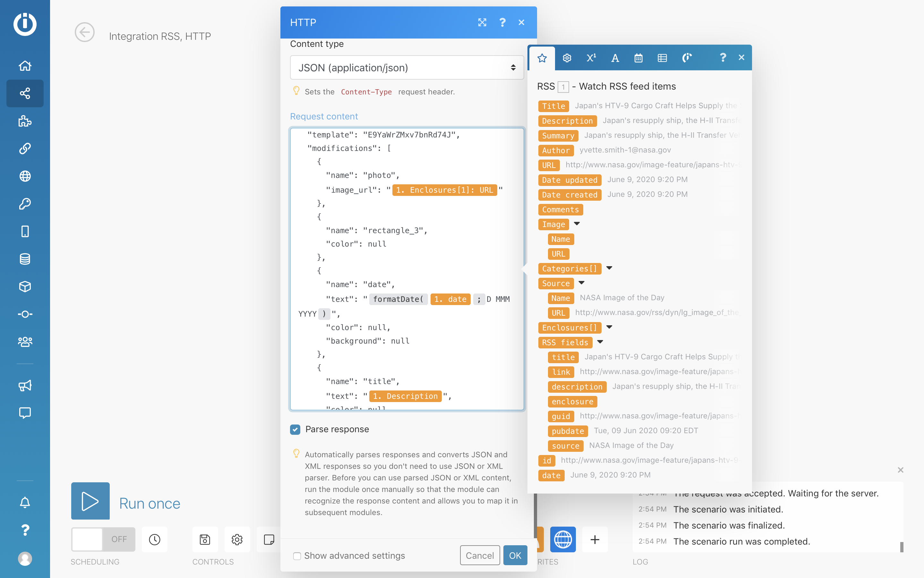Click the Request content label

point(324,116)
